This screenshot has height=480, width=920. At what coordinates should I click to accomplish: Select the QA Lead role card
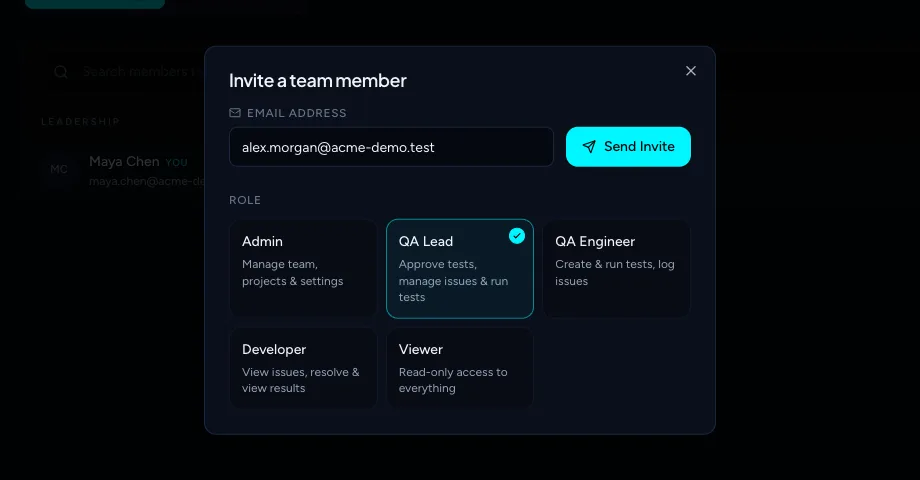460,269
